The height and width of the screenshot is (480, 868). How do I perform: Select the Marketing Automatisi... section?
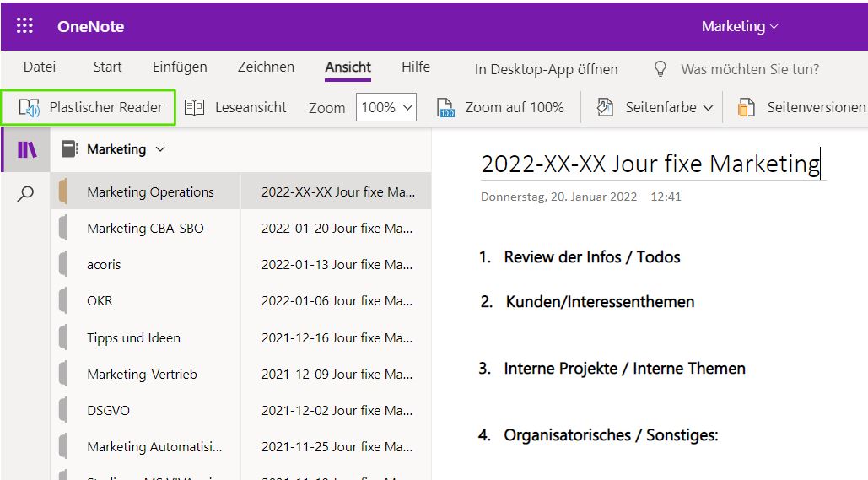click(154, 447)
